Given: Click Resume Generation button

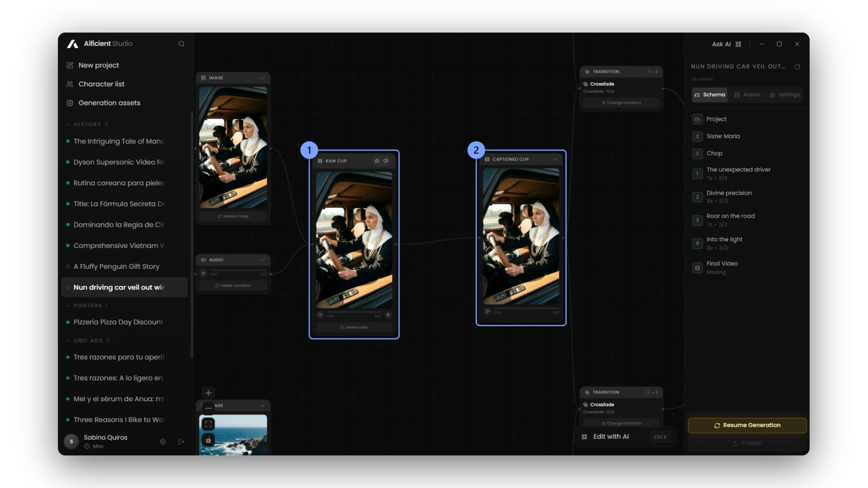Looking at the screenshot, I should click(x=747, y=426).
